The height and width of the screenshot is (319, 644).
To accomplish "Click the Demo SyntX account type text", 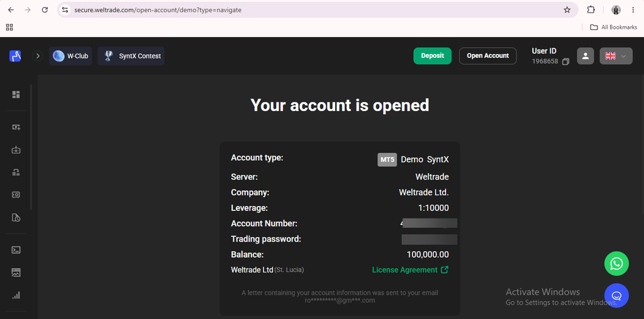I will (x=425, y=159).
